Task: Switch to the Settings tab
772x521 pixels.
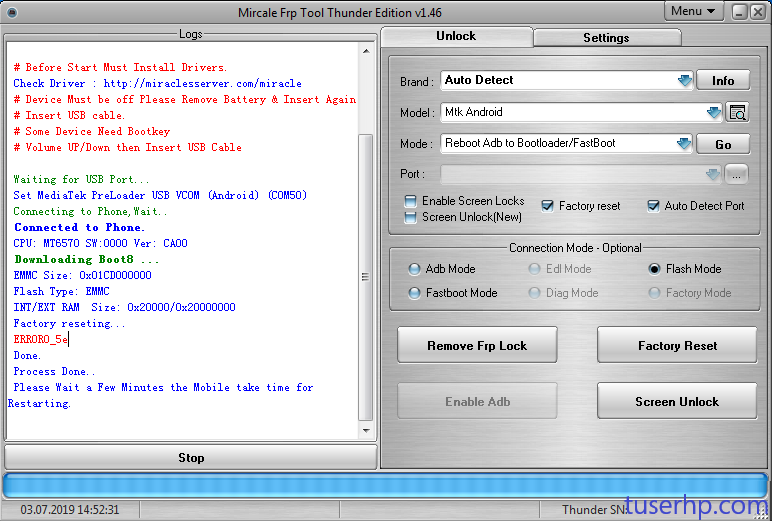Action: pyautogui.click(x=607, y=38)
